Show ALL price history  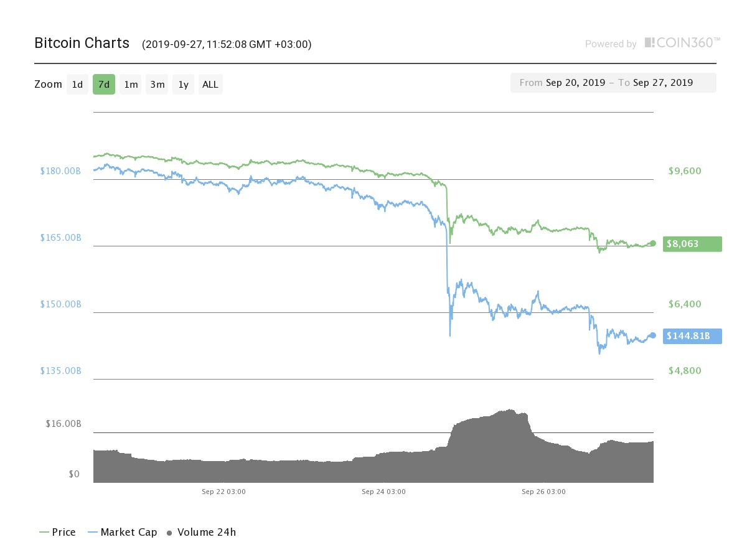210,84
